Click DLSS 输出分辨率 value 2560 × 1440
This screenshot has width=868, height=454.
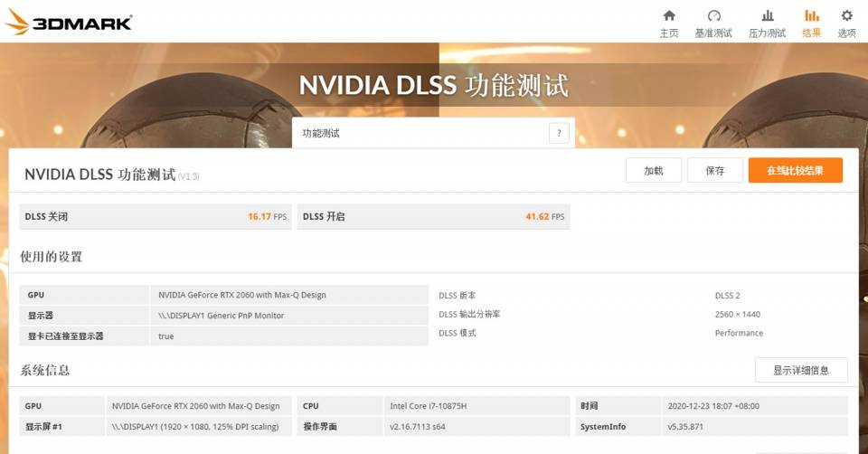tap(739, 314)
